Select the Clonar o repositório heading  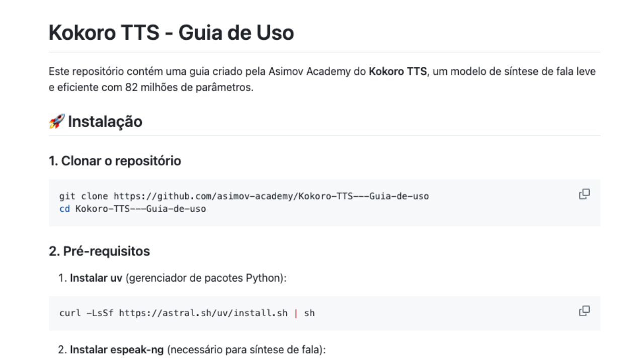click(115, 161)
